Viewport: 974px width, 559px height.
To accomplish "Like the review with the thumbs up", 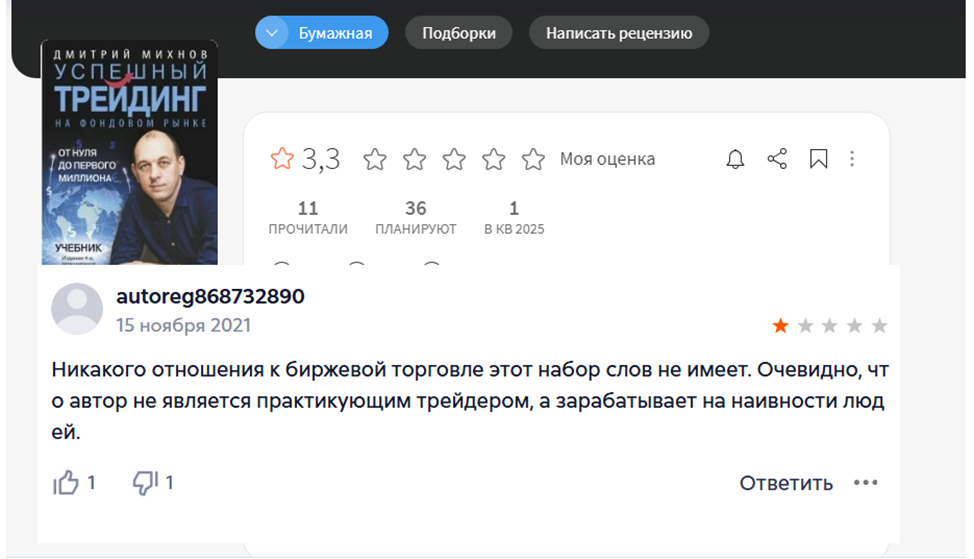I will click(x=66, y=483).
